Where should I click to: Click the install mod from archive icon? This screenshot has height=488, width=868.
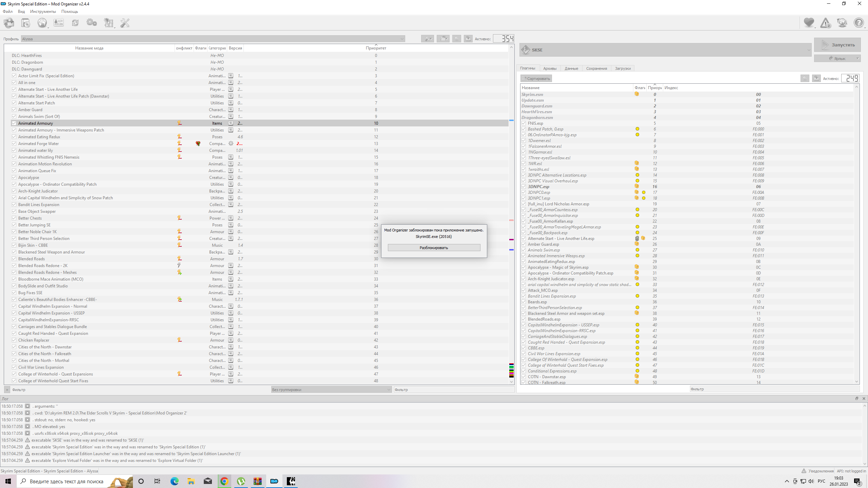[x=9, y=23]
